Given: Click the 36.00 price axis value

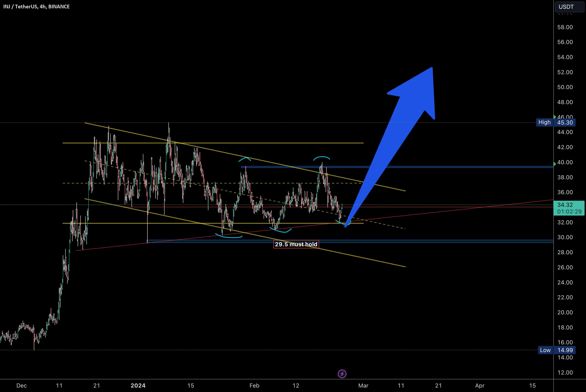Looking at the screenshot, I should pos(565,192).
